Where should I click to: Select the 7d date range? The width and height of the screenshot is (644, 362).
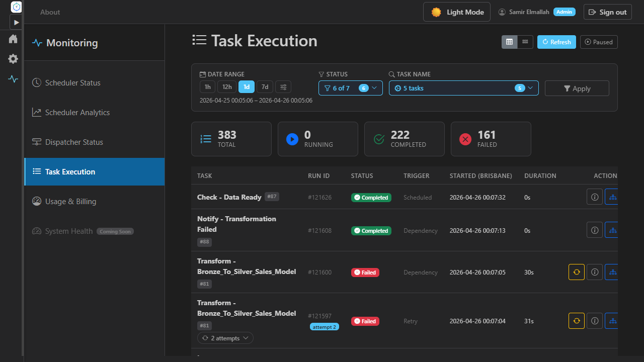coord(265,87)
